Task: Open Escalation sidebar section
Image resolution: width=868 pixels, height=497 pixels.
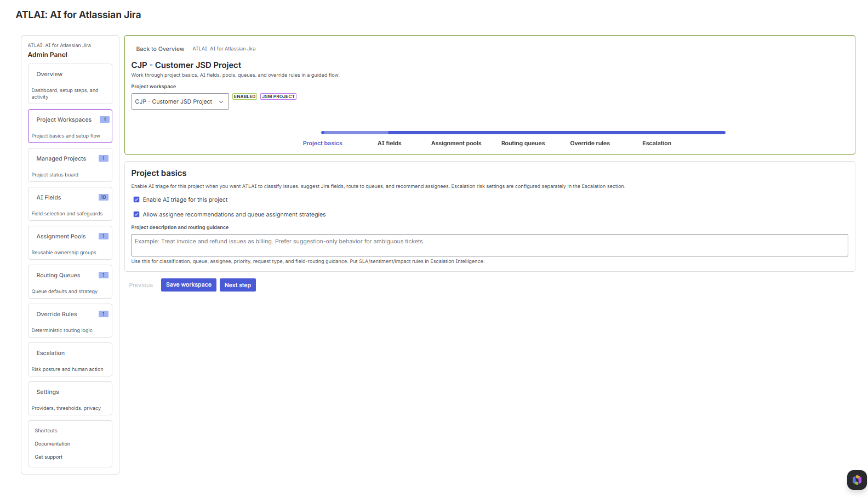Action: click(70, 359)
